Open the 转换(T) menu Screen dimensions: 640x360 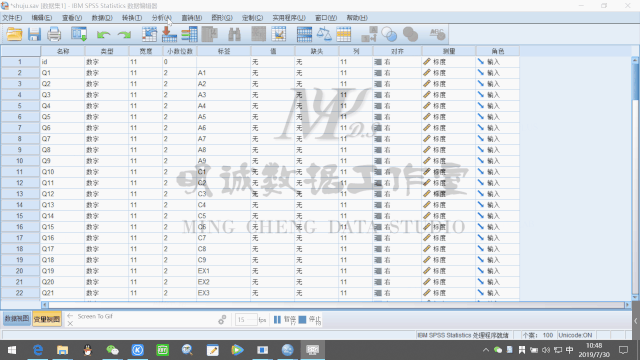coord(132,18)
